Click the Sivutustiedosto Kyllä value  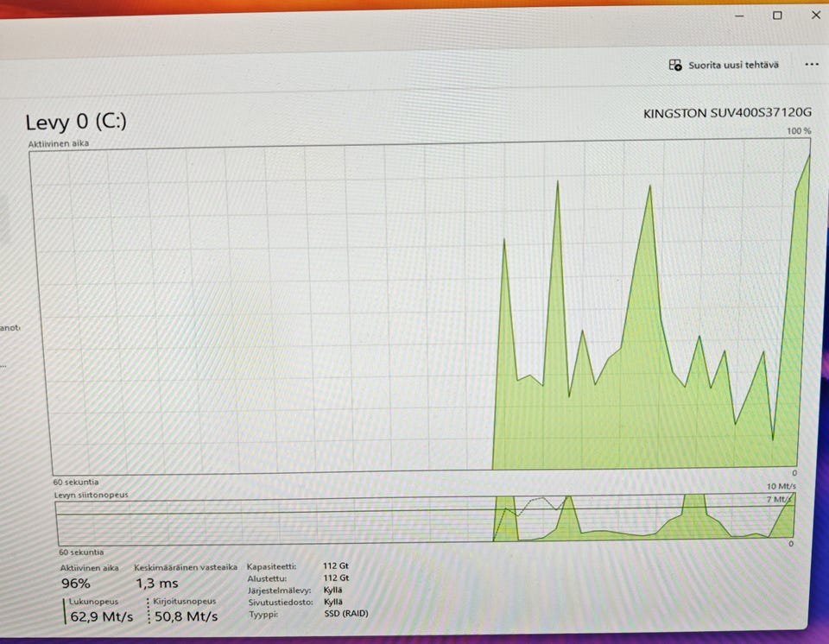click(x=332, y=602)
